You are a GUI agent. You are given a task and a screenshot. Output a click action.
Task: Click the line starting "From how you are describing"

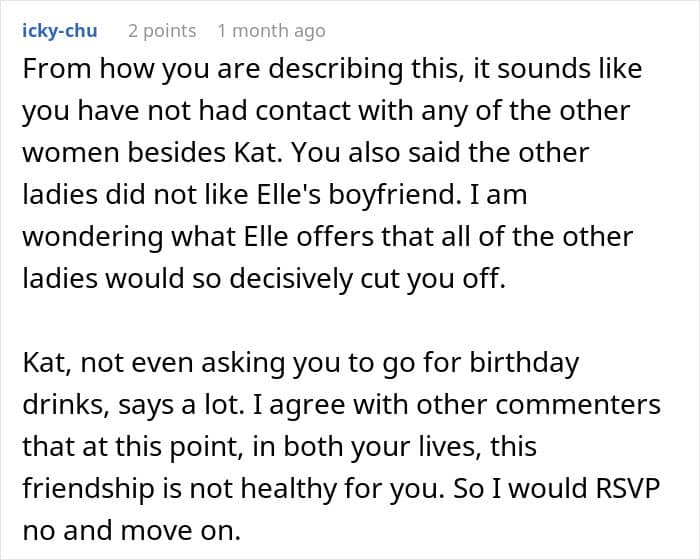(x=333, y=69)
